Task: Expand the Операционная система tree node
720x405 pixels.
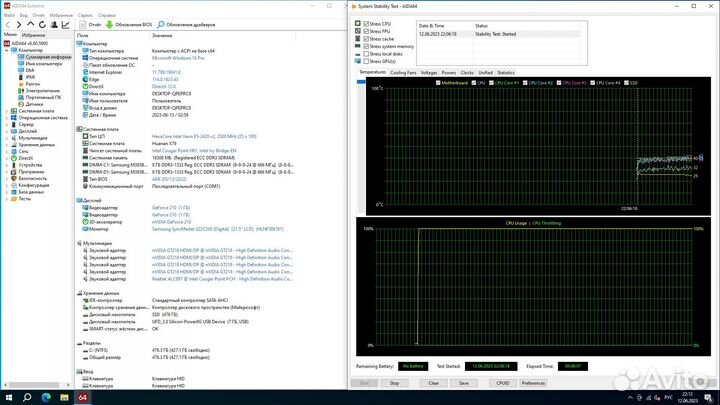Action: 6,118
